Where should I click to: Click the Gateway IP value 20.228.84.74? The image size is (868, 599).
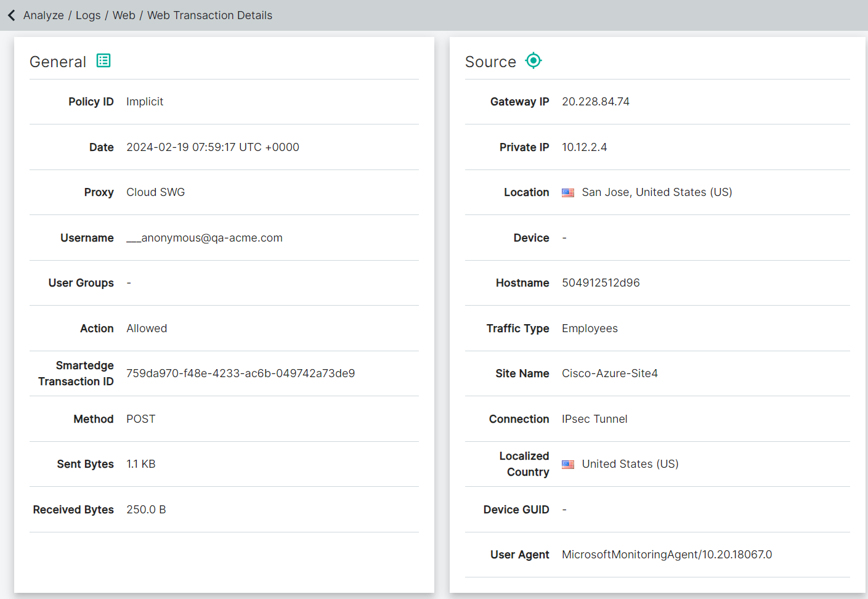pyautogui.click(x=596, y=101)
